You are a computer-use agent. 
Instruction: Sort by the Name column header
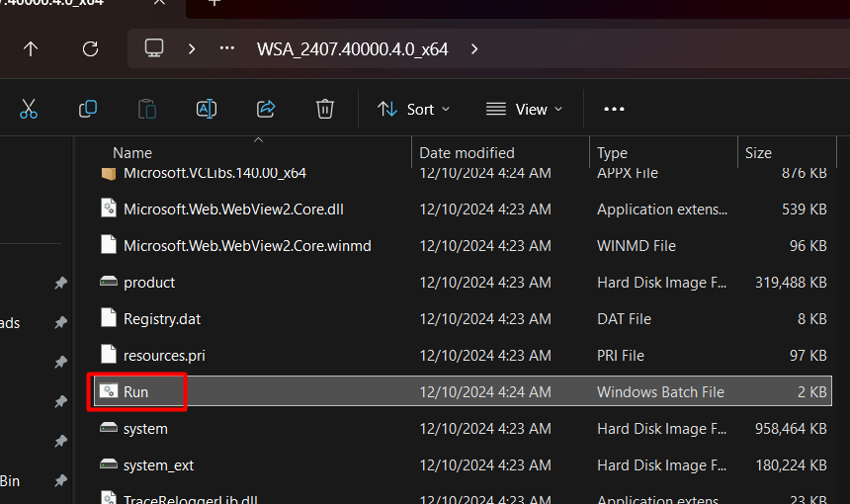tap(132, 153)
